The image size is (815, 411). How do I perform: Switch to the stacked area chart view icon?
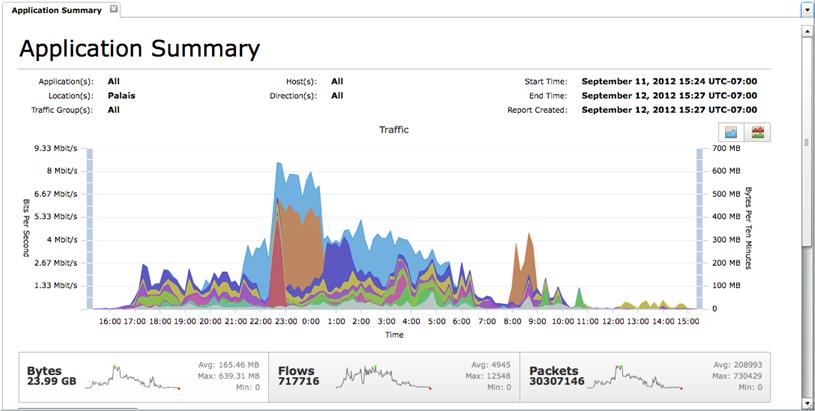pyautogui.click(x=757, y=132)
